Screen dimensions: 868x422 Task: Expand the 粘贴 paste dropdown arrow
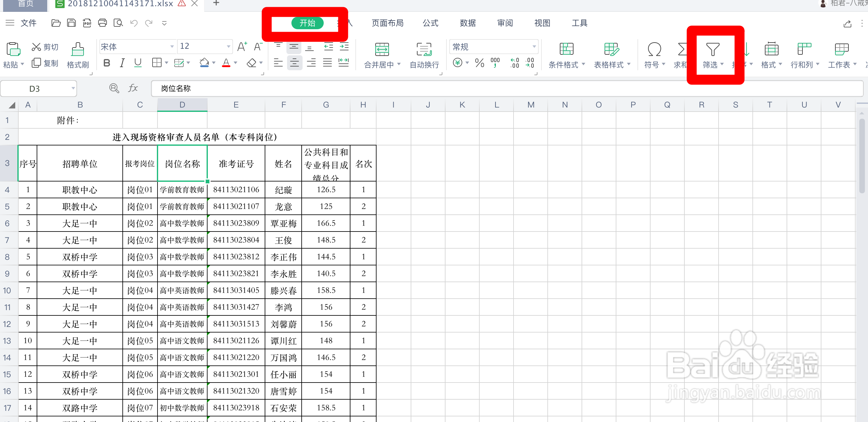[22, 64]
